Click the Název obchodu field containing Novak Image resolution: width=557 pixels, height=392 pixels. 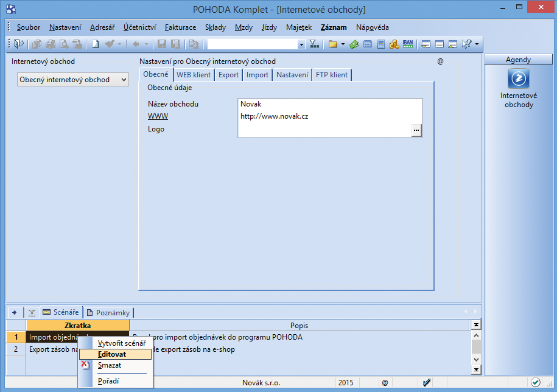330,104
